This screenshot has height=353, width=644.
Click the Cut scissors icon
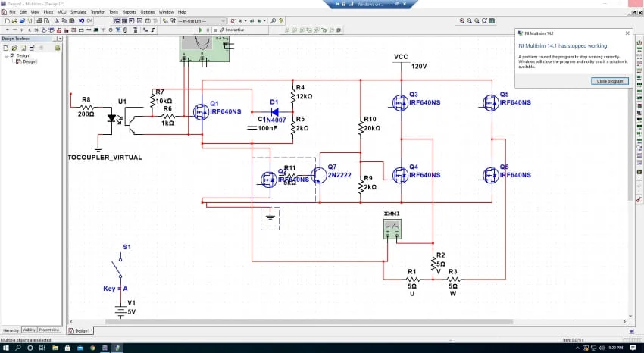(x=58, y=21)
